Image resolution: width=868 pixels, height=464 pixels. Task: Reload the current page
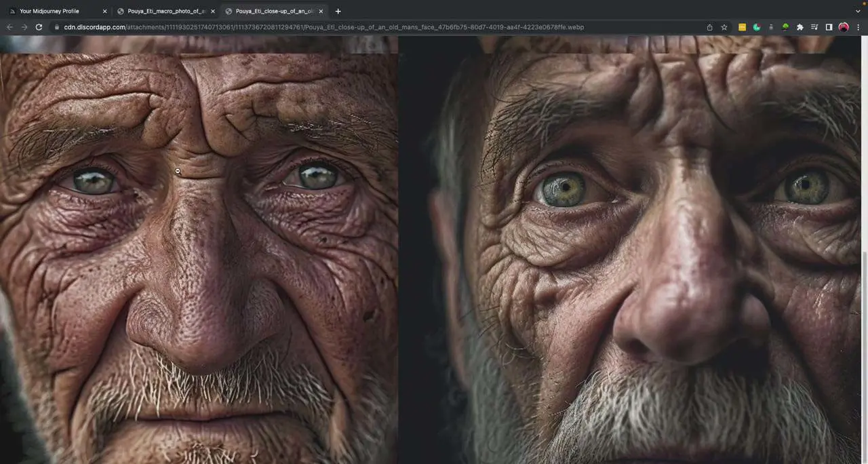pos(39,27)
